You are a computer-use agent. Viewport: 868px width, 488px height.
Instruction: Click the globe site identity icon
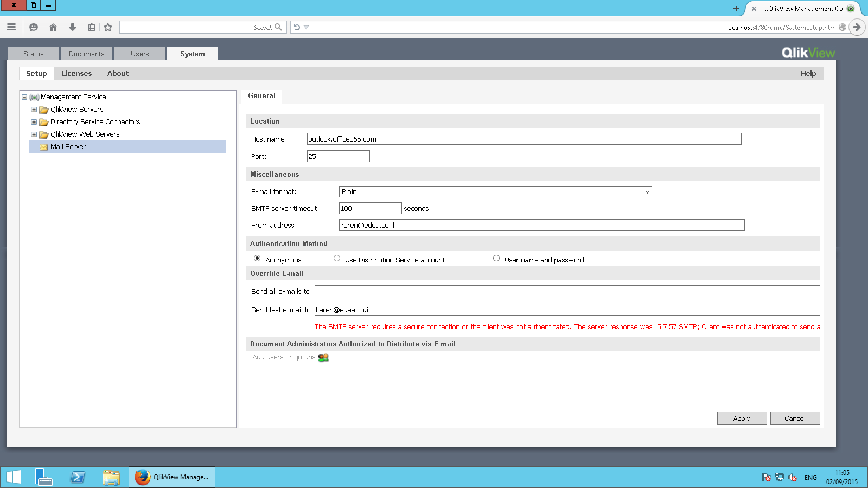(x=843, y=27)
